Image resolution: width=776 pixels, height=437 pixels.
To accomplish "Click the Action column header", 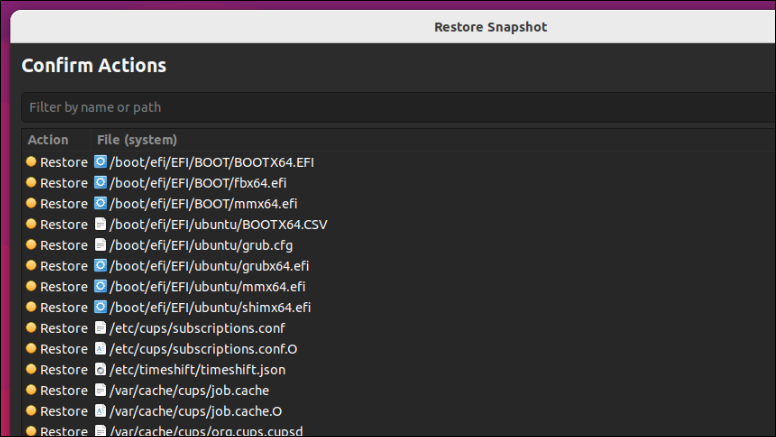I will pyautogui.click(x=48, y=140).
